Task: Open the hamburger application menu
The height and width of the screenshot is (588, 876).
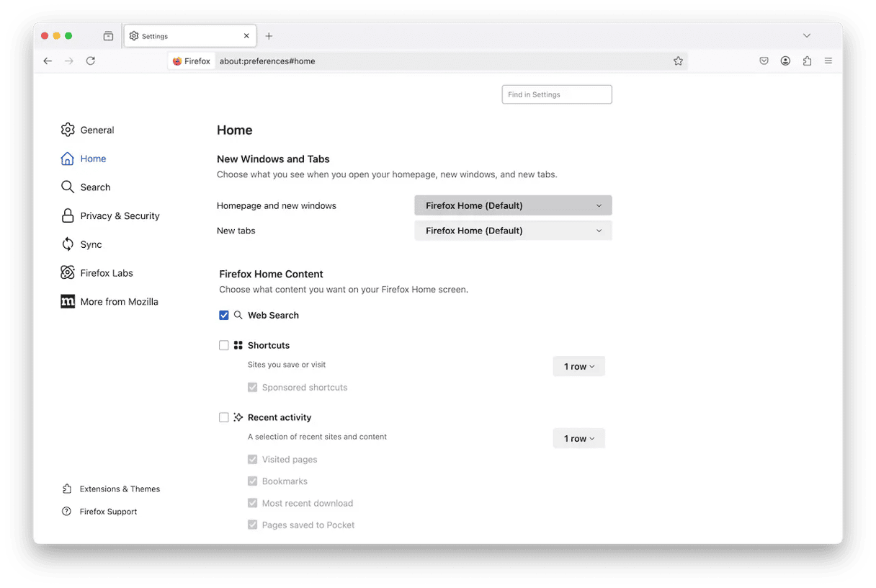Action: pos(828,61)
